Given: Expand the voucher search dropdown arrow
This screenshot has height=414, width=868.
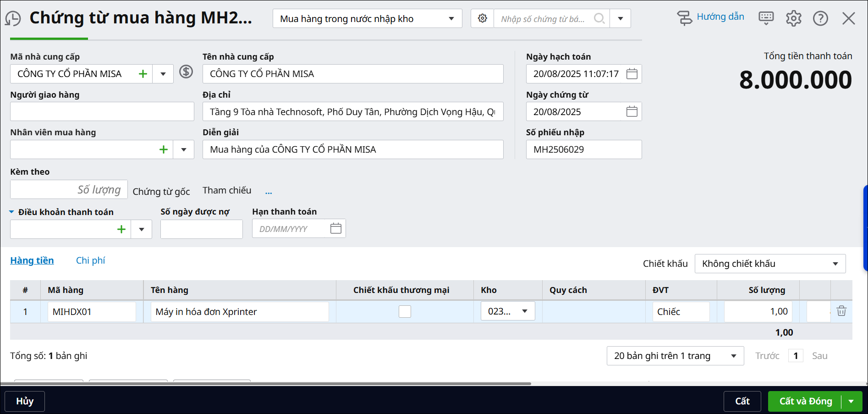Looking at the screenshot, I should 621,19.
